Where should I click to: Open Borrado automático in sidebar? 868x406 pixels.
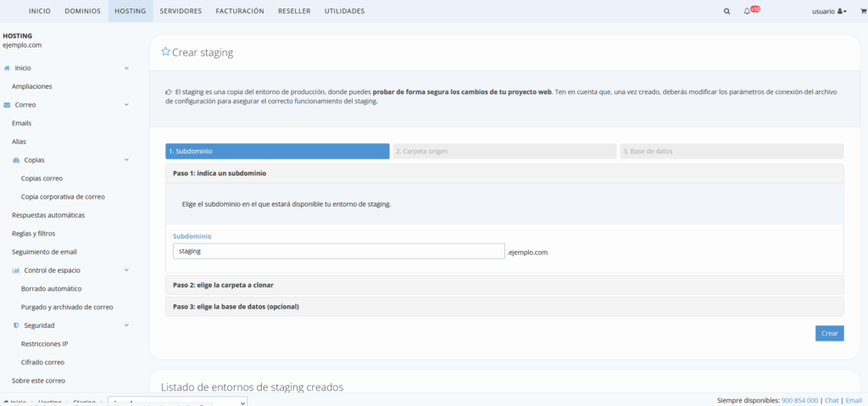click(51, 288)
